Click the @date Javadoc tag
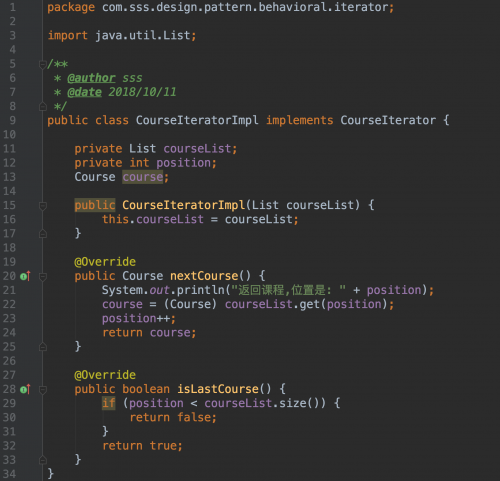500x481 pixels. (84, 92)
